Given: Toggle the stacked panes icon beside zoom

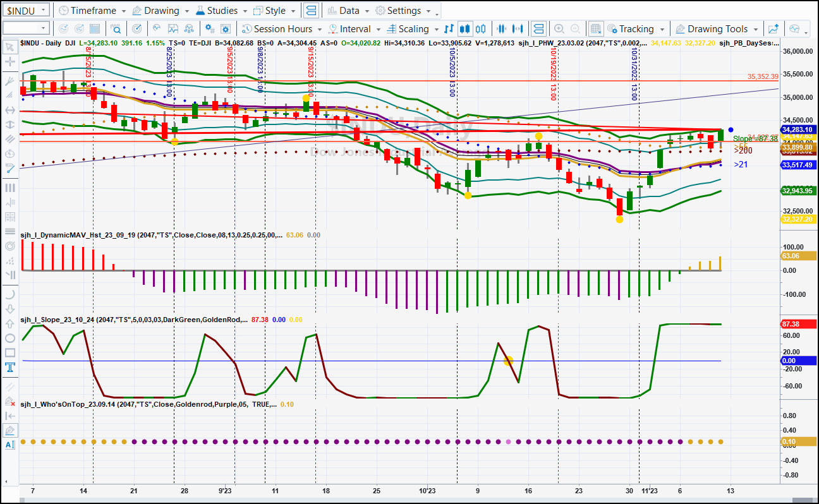Looking at the screenshot, I should click(x=538, y=29).
